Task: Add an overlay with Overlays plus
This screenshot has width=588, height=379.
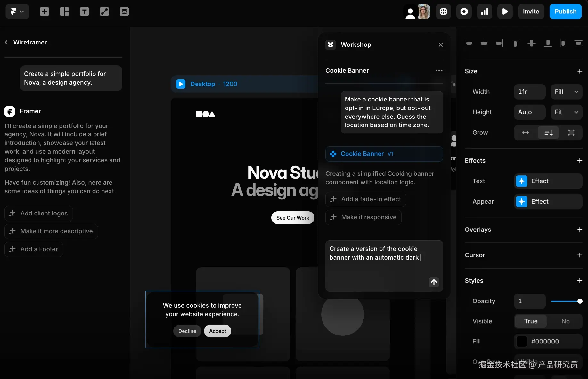Action: coord(580,230)
